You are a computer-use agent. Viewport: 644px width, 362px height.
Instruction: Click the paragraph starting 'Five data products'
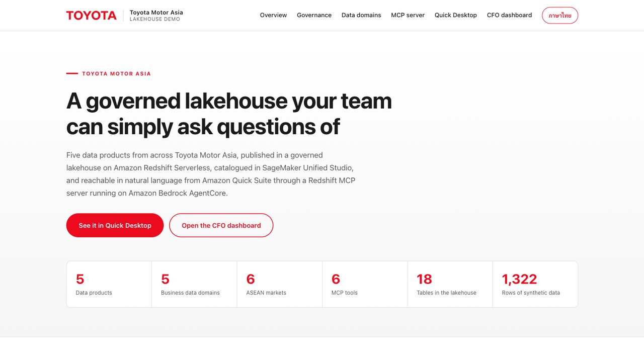click(211, 174)
